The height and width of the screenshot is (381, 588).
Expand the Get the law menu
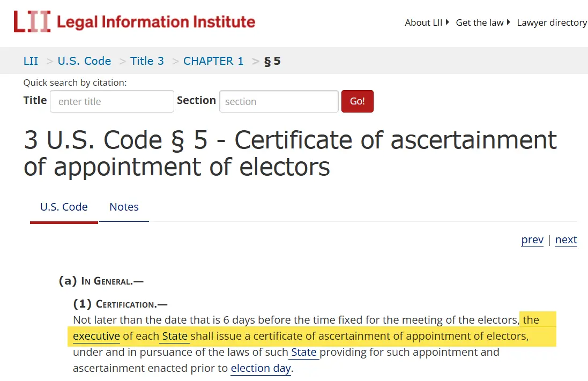click(x=482, y=23)
